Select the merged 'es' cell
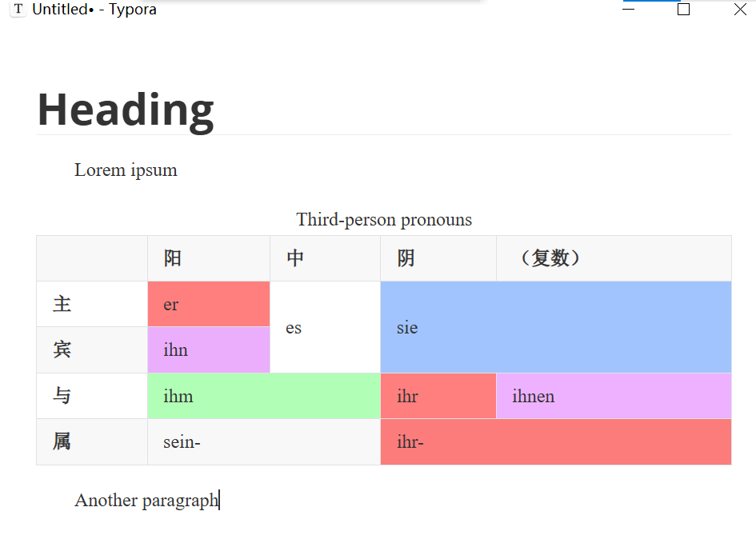The image size is (756, 543). pos(325,327)
